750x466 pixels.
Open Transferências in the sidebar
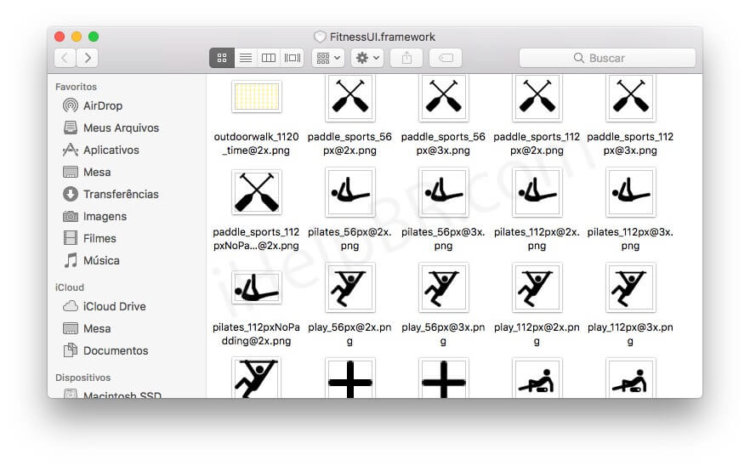(110, 194)
